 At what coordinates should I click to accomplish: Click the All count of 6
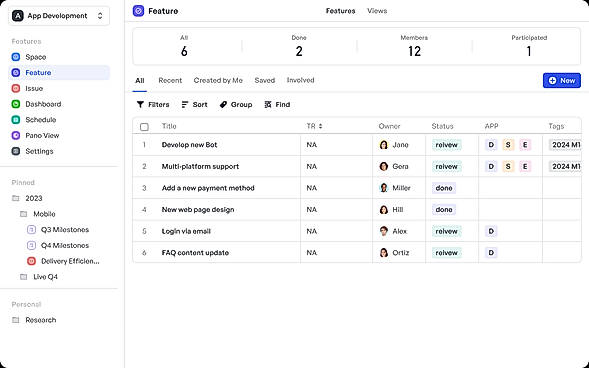click(184, 51)
